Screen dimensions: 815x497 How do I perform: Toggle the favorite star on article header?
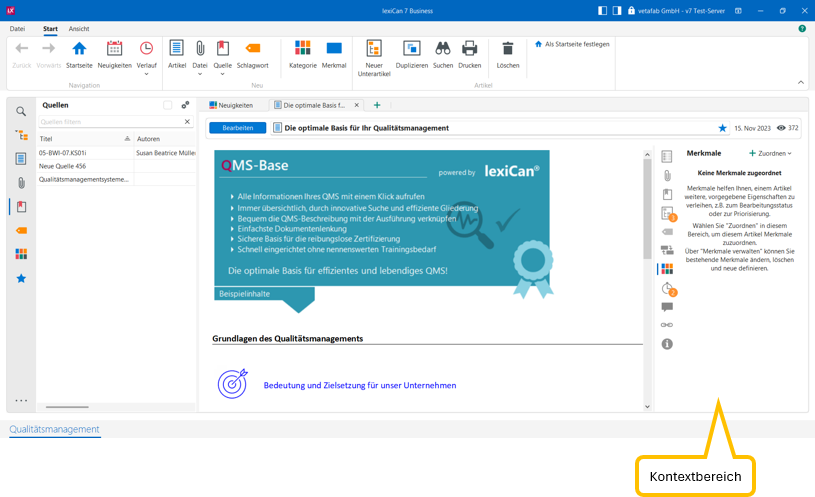(722, 128)
